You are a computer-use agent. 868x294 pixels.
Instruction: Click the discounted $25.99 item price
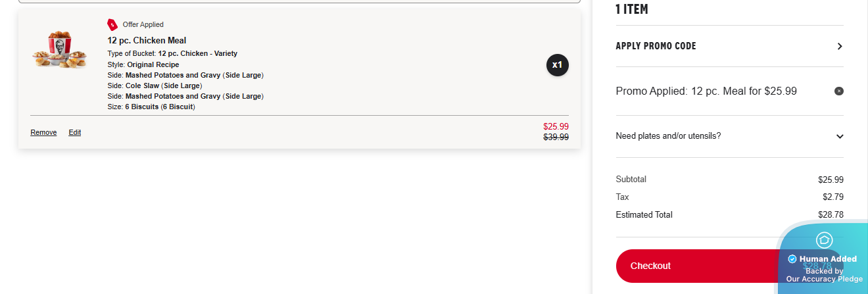(x=556, y=126)
